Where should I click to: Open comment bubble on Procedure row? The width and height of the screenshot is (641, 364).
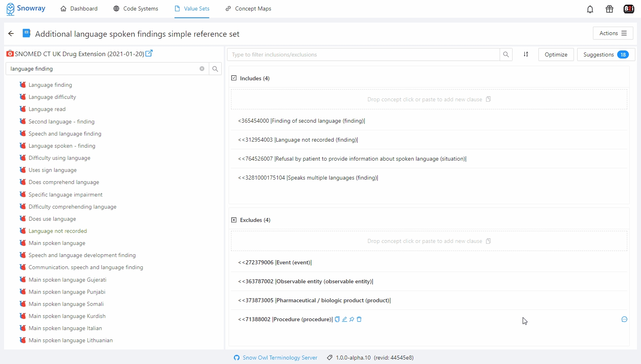pyautogui.click(x=624, y=319)
